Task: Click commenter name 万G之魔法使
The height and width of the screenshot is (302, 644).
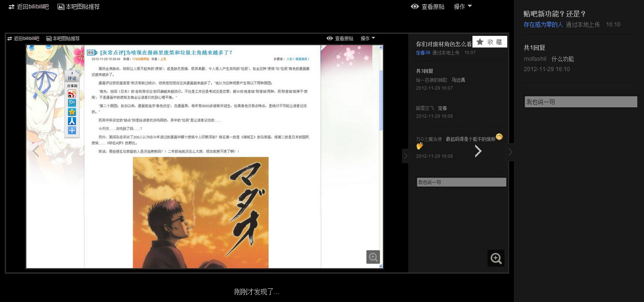Action: (x=429, y=139)
